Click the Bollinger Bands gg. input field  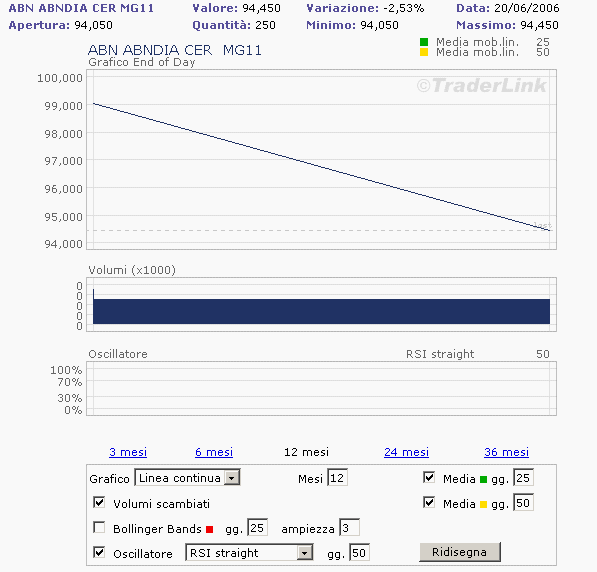pyautogui.click(x=257, y=528)
